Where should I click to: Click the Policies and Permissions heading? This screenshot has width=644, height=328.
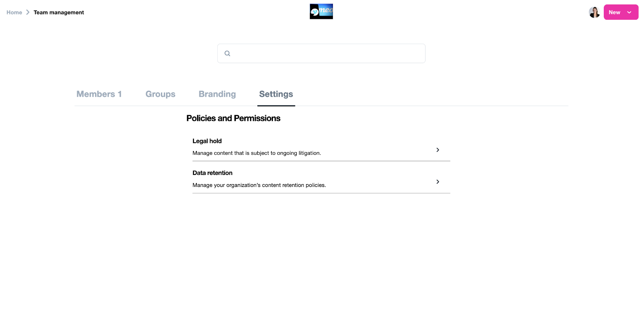233,118
